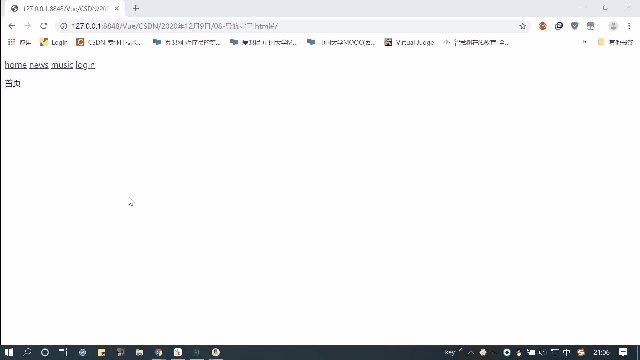The height and width of the screenshot is (360, 640).
Task: Navigate to the music link
Action: point(62,65)
